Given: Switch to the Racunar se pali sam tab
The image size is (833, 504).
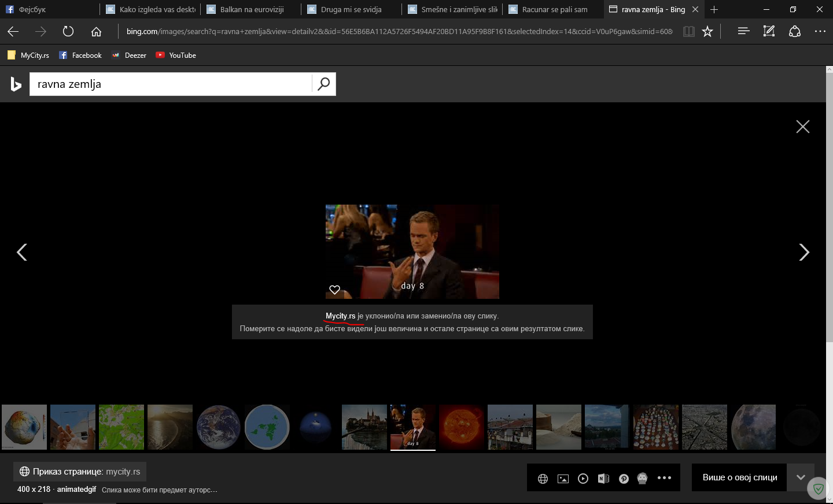Looking at the screenshot, I should coord(554,9).
